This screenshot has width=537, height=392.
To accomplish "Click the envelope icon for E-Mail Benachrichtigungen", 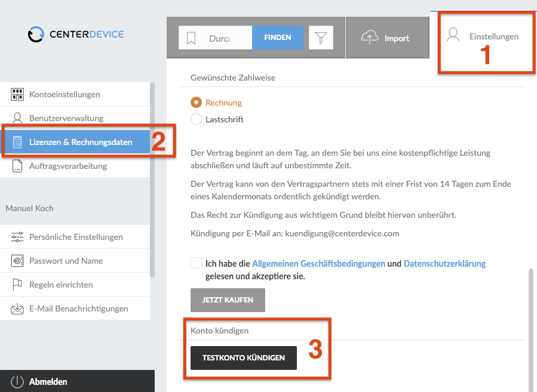I will point(17,308).
